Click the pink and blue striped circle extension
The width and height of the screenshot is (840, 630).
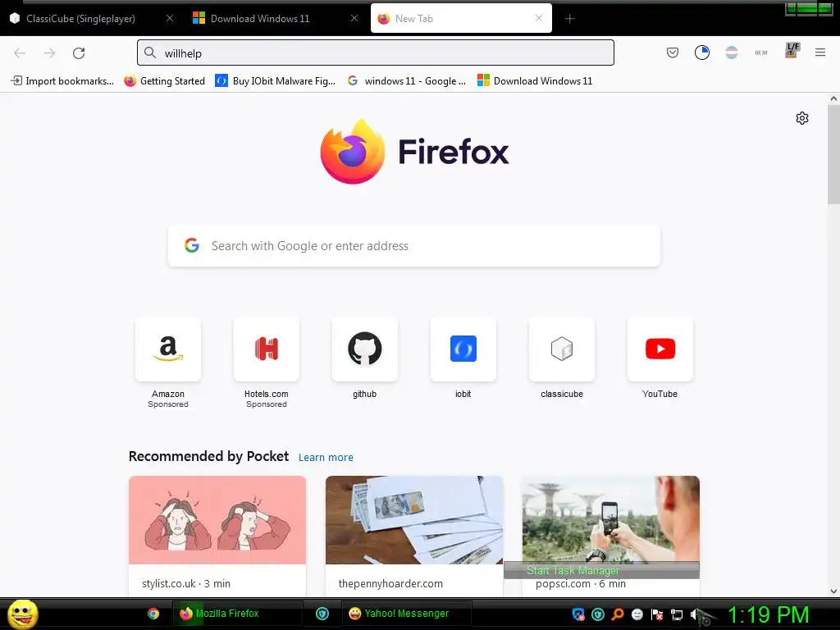click(731, 52)
